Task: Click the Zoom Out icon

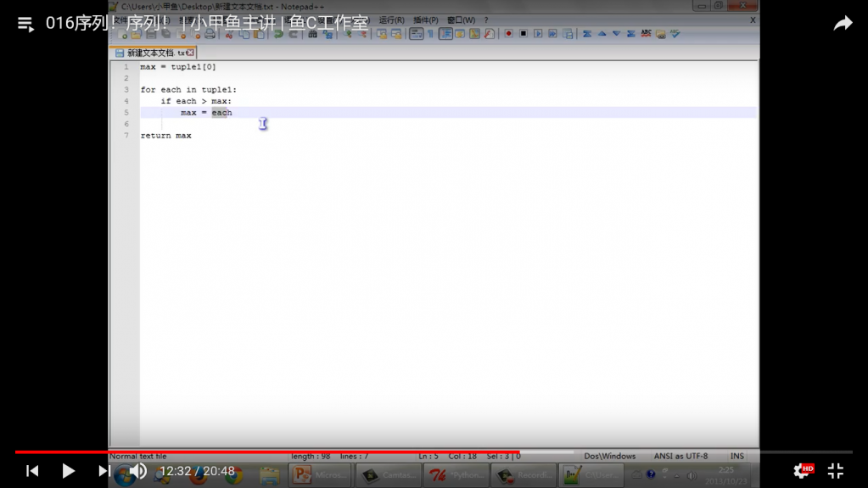Action: (x=362, y=34)
